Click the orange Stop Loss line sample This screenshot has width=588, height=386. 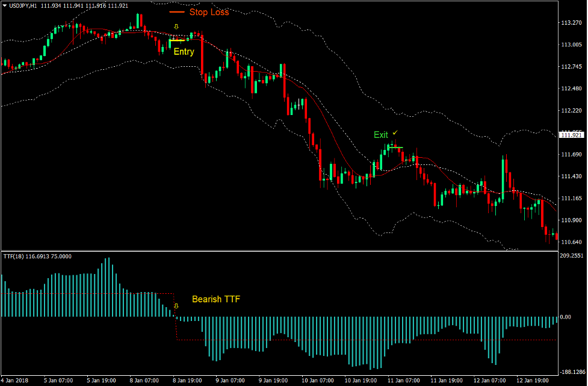tap(176, 11)
